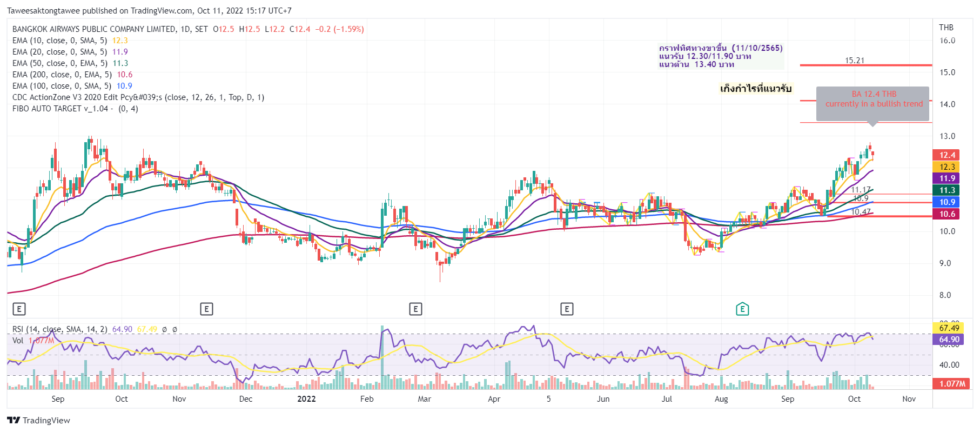
Task: Click the 9.0 price axis tick
Action: click(x=945, y=263)
